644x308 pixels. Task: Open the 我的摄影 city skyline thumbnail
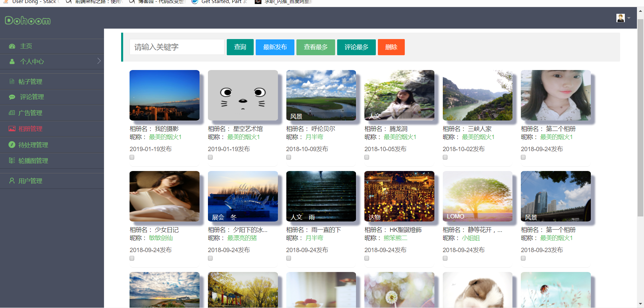[165, 95]
